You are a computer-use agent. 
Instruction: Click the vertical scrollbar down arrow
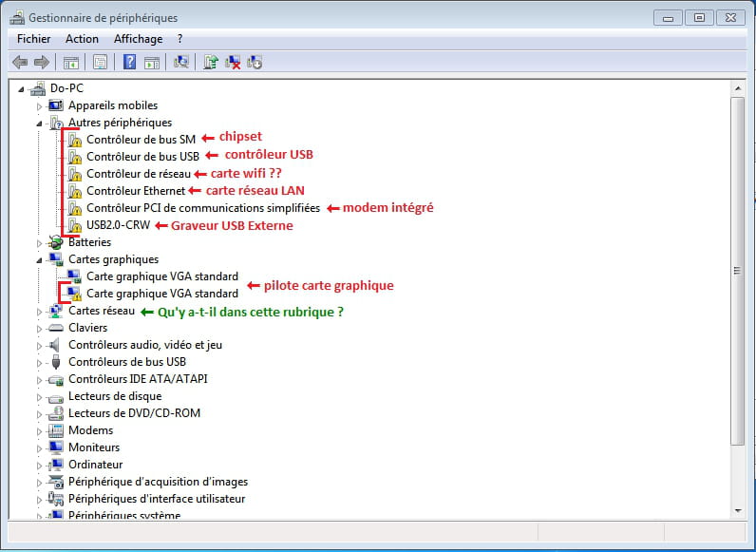tap(738, 511)
